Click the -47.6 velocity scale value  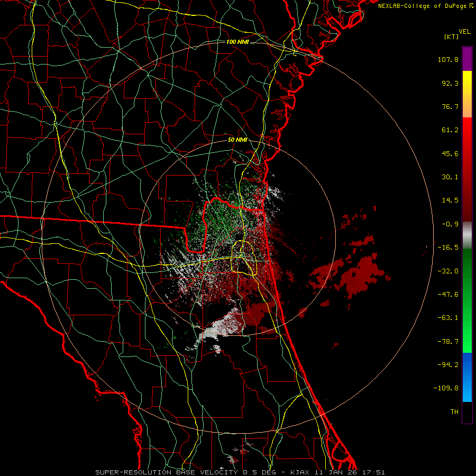[x=448, y=295]
